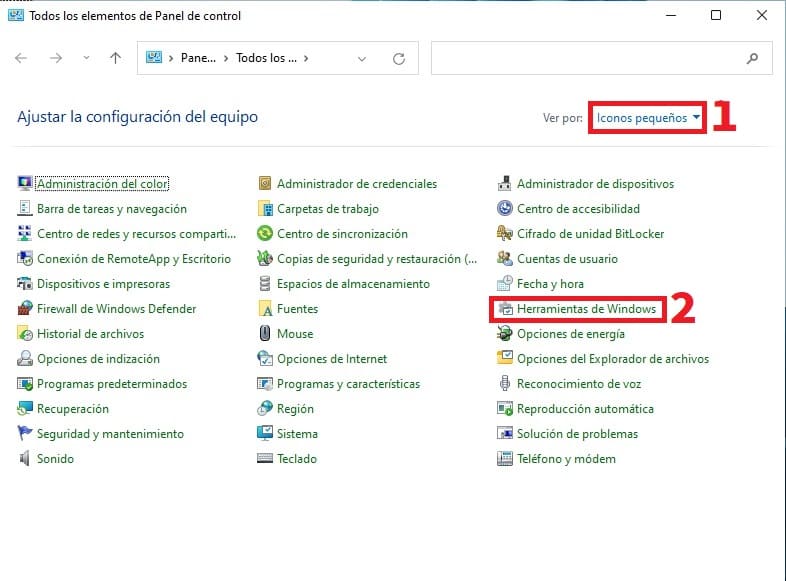Click the Administración del color icon
786x581 pixels.
pyautogui.click(x=25, y=183)
